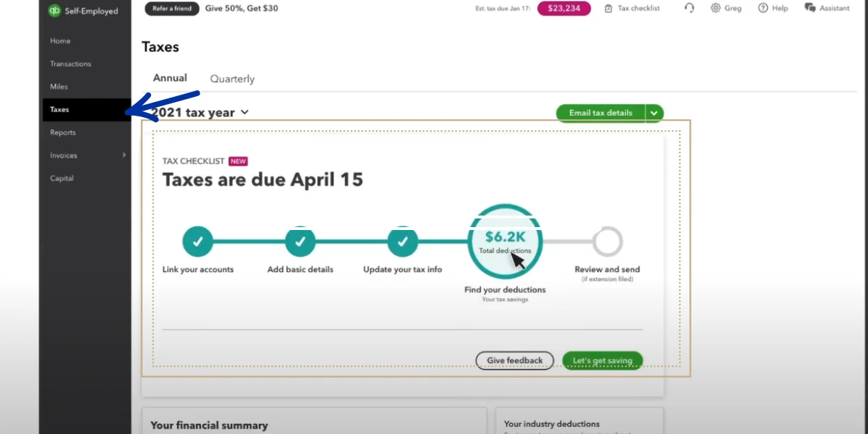This screenshot has width=868, height=434.
Task: Click the $23,234 estimated tax due badge
Action: (563, 9)
